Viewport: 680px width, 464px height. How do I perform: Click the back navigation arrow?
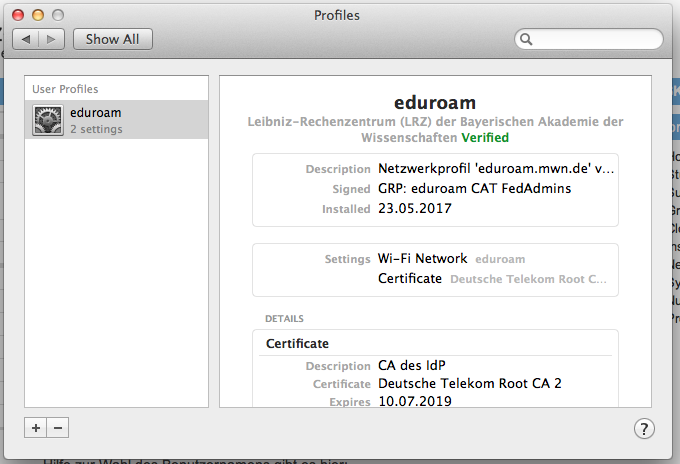(x=27, y=39)
